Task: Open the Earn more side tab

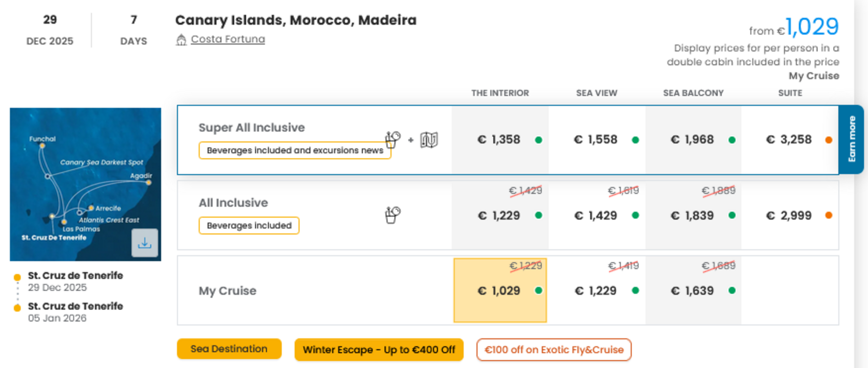Action: [851, 139]
